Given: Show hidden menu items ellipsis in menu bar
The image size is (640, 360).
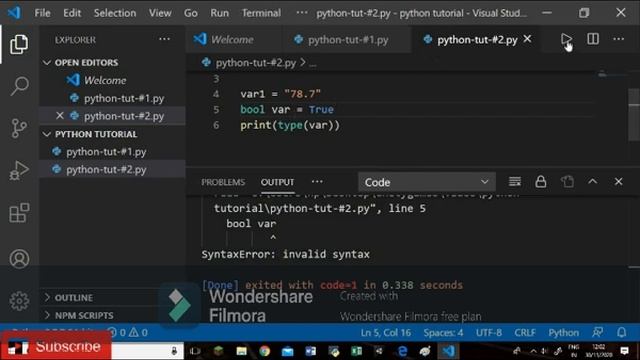Looking at the screenshot, I should point(302,13).
